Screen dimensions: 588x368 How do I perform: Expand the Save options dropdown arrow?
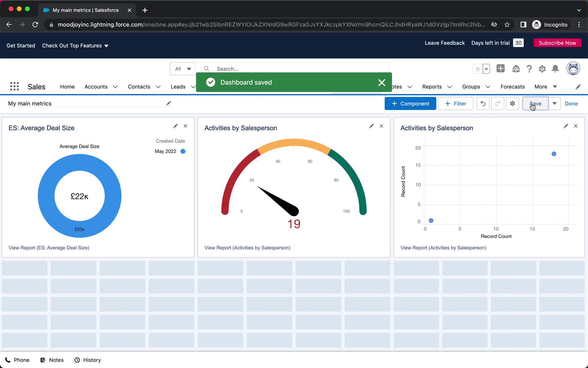(554, 104)
